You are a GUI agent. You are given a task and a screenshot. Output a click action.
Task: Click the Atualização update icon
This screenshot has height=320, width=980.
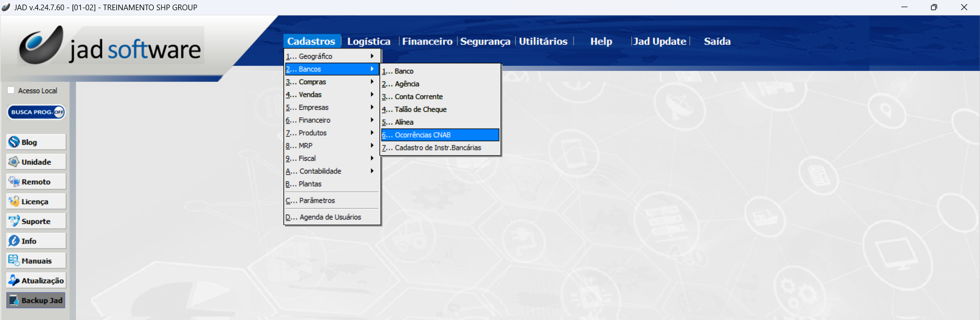(x=14, y=280)
